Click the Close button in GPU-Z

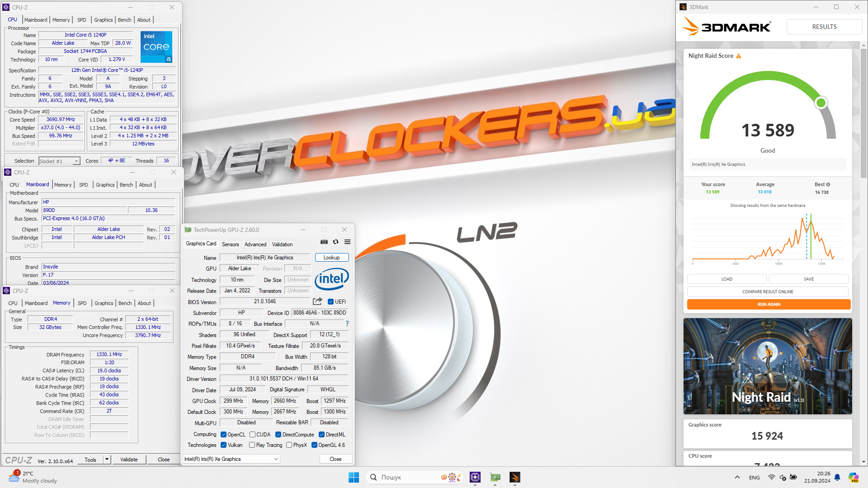[335, 459]
